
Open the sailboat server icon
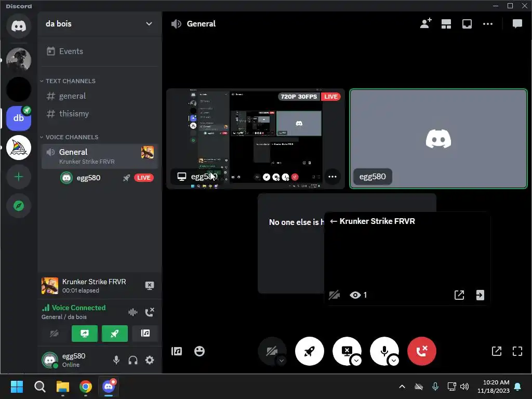[19, 148]
